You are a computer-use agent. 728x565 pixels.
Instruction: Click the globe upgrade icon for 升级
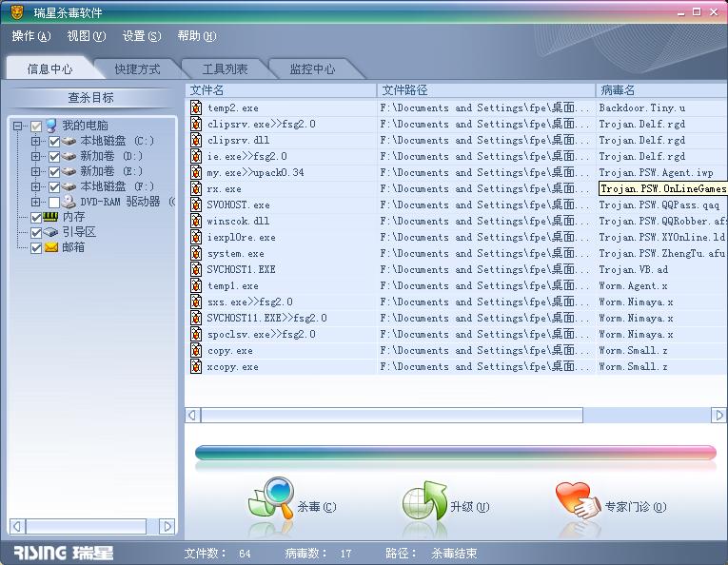click(x=424, y=500)
